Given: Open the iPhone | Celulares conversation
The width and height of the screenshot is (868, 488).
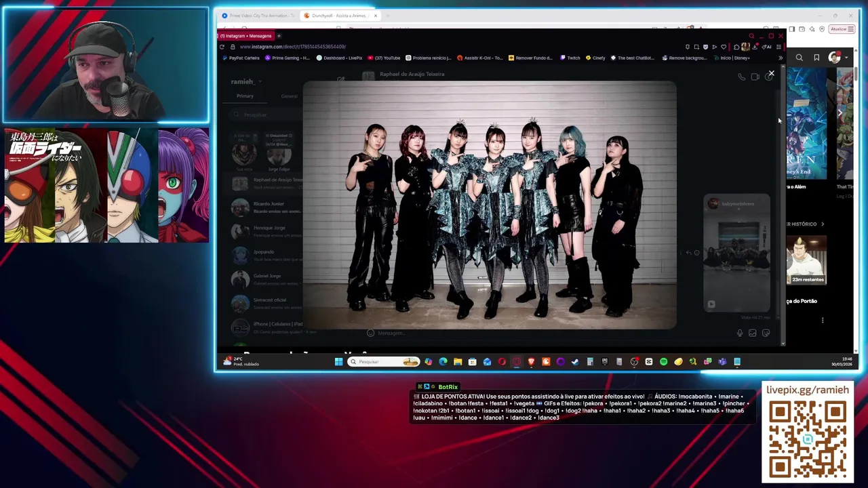Looking at the screenshot, I should (264, 327).
